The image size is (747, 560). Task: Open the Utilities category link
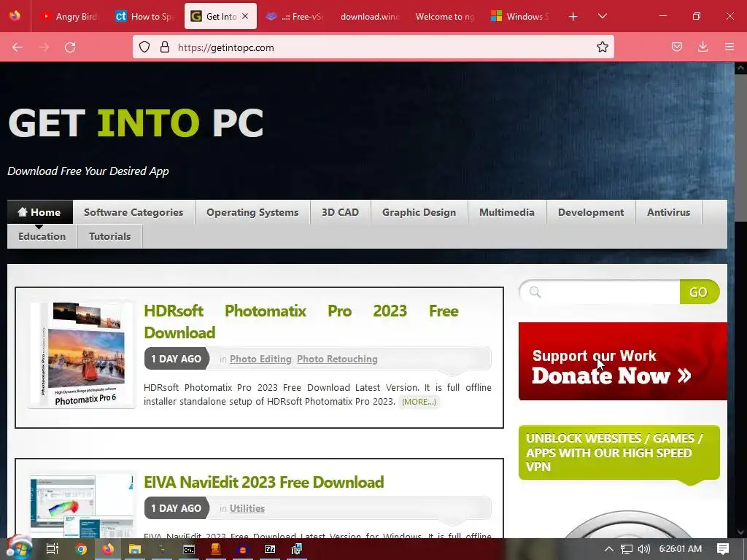(247, 508)
